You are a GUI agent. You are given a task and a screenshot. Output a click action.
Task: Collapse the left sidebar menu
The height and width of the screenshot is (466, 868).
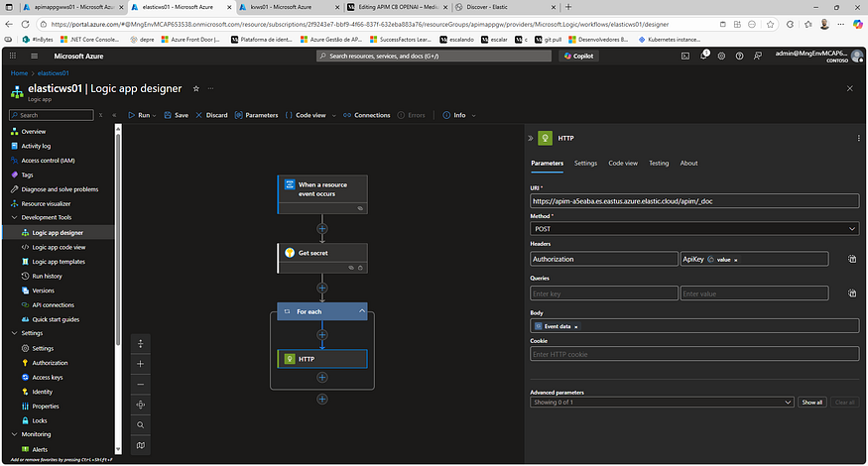click(115, 115)
